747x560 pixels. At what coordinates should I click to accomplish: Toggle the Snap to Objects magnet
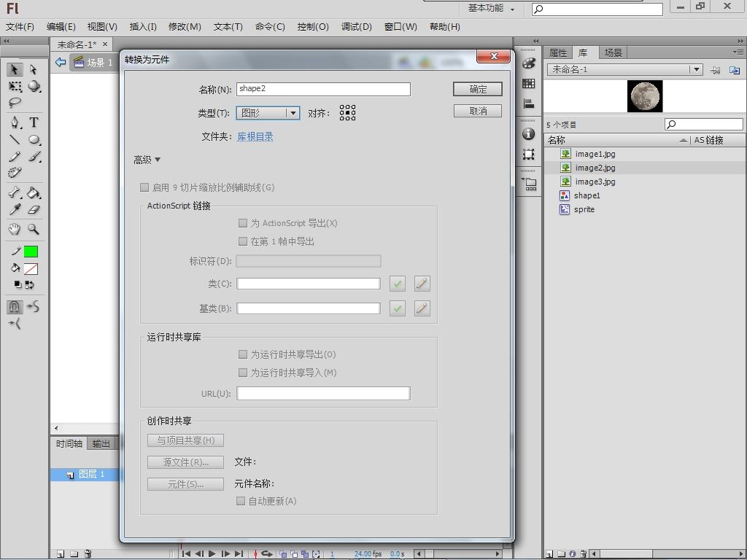(15, 307)
